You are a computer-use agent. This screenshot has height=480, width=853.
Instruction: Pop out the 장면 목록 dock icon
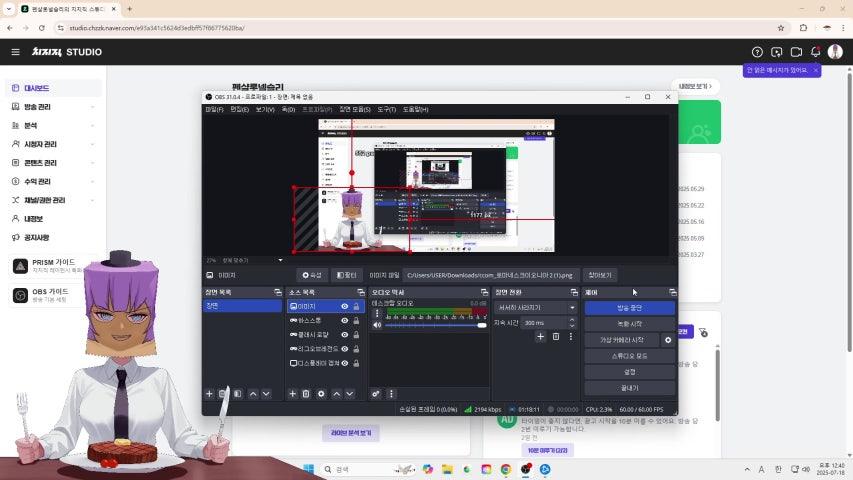278,292
